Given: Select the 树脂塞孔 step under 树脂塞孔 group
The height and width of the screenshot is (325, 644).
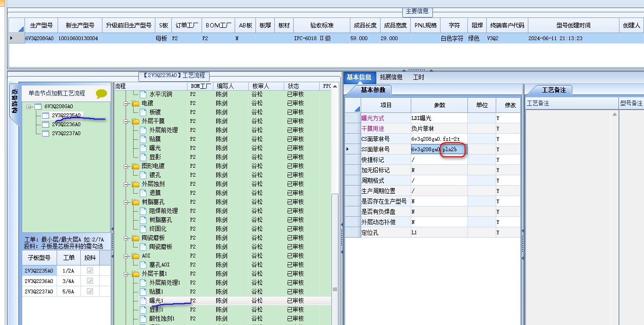Looking at the screenshot, I should pyautogui.click(x=161, y=220).
